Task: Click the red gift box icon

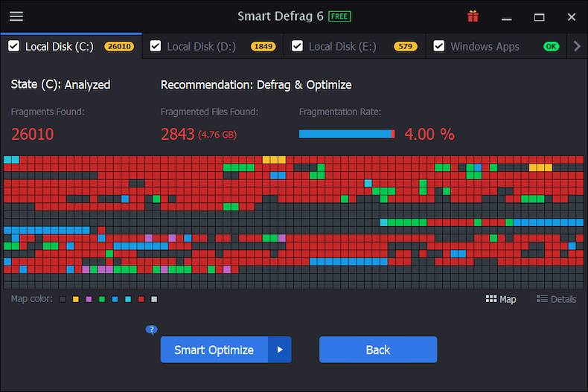Action: pos(473,16)
